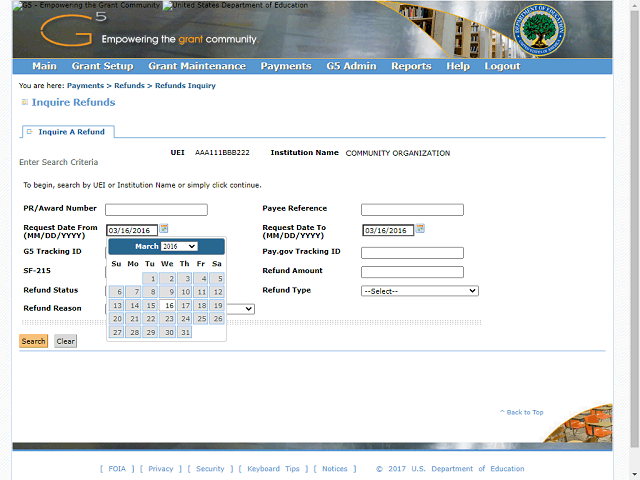Click the PR/Award Number field

pyautogui.click(x=156, y=210)
